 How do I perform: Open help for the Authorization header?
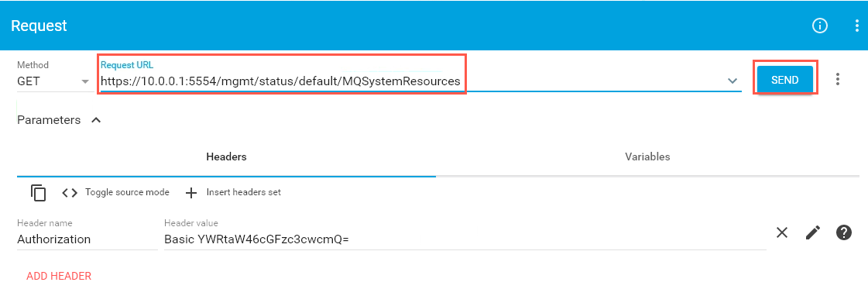coord(843,232)
